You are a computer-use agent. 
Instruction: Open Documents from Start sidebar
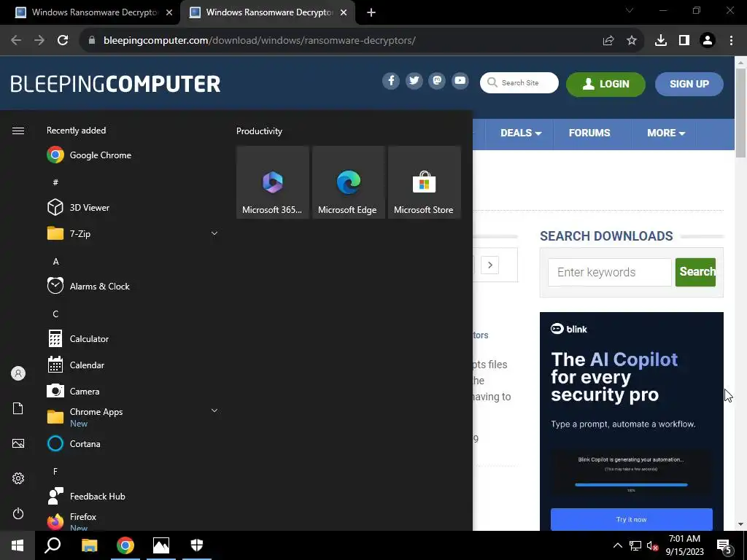[18, 408]
